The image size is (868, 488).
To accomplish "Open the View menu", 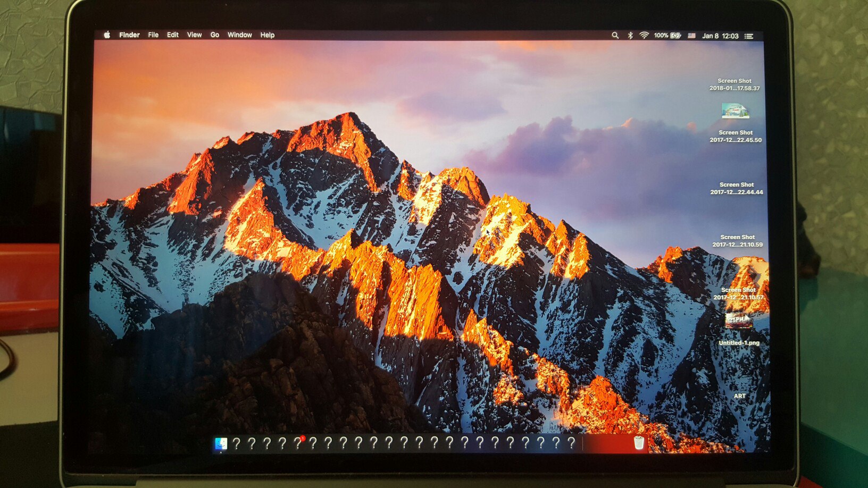I will point(194,35).
